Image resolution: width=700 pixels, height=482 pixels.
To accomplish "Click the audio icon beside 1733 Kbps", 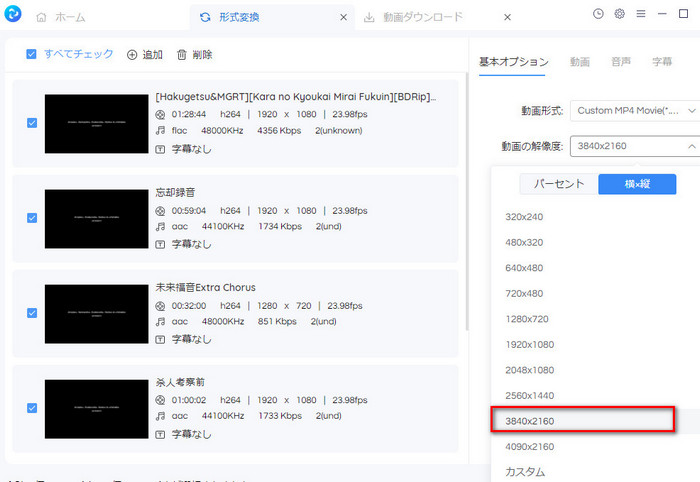I will point(160,416).
